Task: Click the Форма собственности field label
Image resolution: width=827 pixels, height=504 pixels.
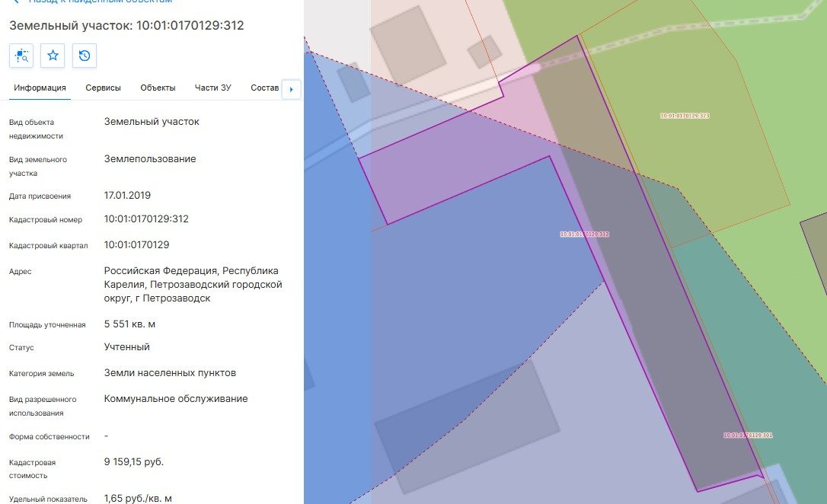Action: tap(49, 436)
